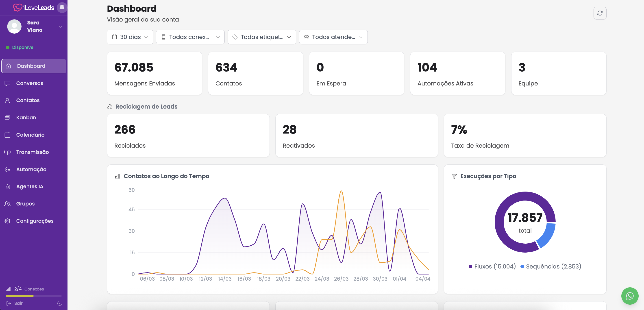Open Sara Viana profile avatar
644x310 pixels.
coord(14,26)
